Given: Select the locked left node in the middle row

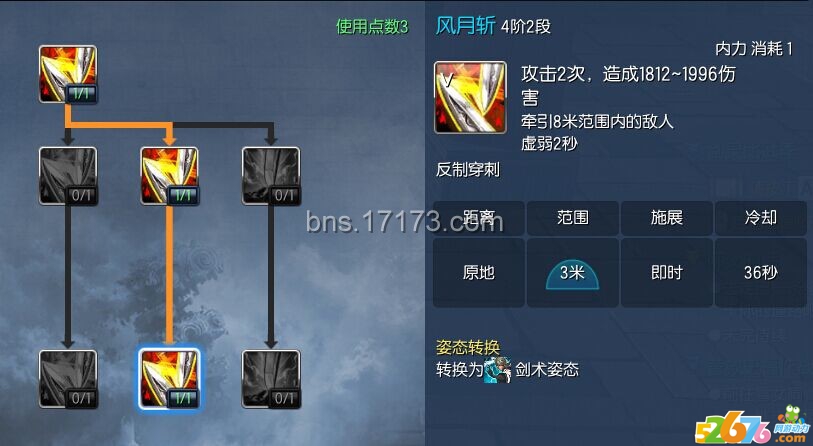Looking at the screenshot, I should click(68, 176).
